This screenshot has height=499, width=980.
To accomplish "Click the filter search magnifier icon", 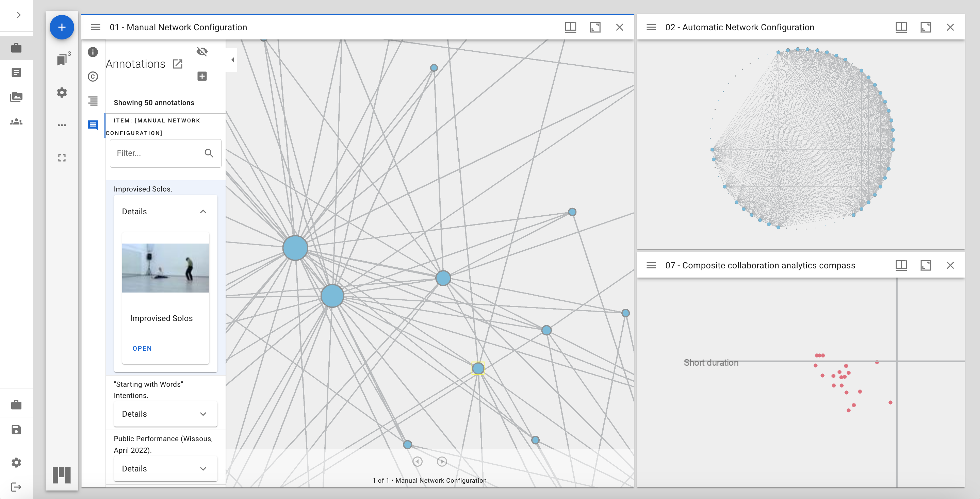I will (x=209, y=153).
